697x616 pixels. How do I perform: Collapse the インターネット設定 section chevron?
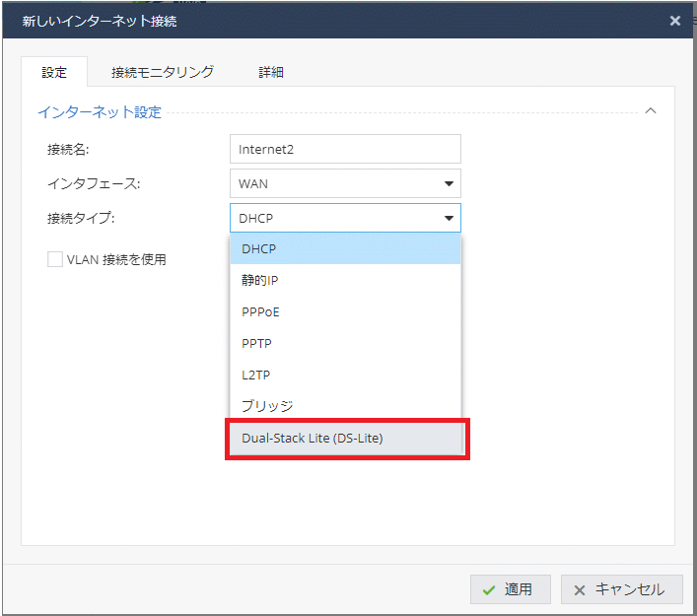pos(650,111)
